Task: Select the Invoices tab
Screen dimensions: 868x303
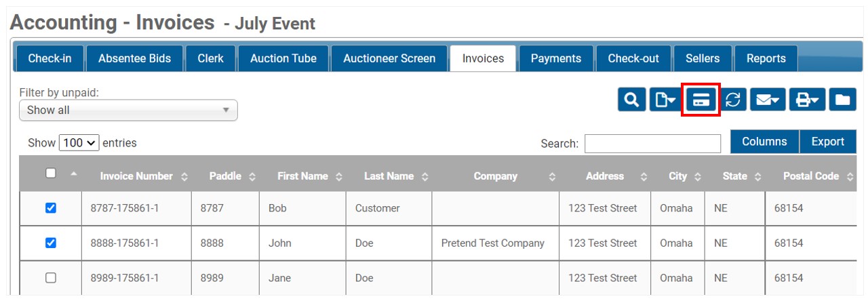Action: pyautogui.click(x=483, y=58)
